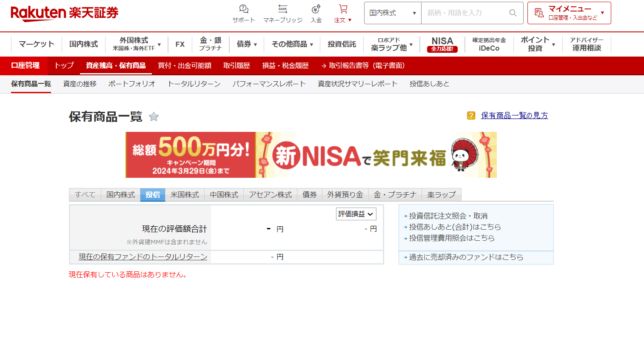
Task: Click the Rakuten Securities logo
Action: (65, 13)
